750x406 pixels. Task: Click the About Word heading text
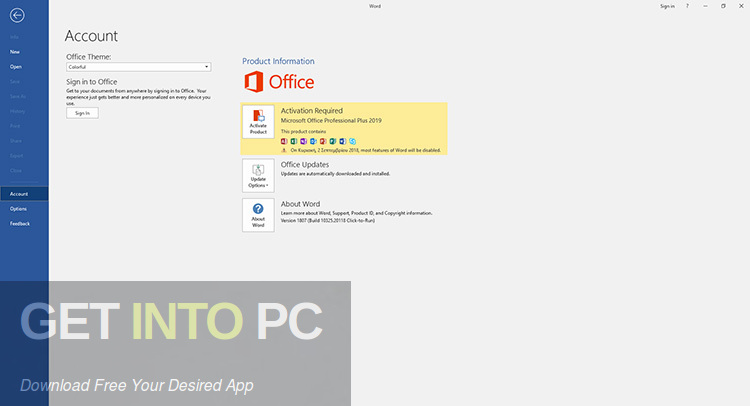[x=300, y=204]
